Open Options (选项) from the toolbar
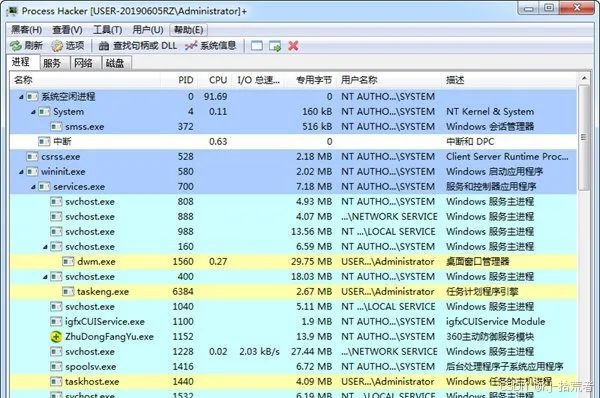Image resolution: width=600 pixels, height=398 pixels. 68,46
